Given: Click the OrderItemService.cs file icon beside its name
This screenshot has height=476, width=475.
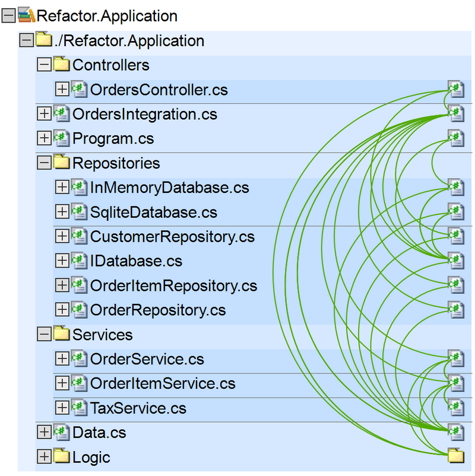Looking at the screenshot, I should pyautogui.click(x=80, y=383).
